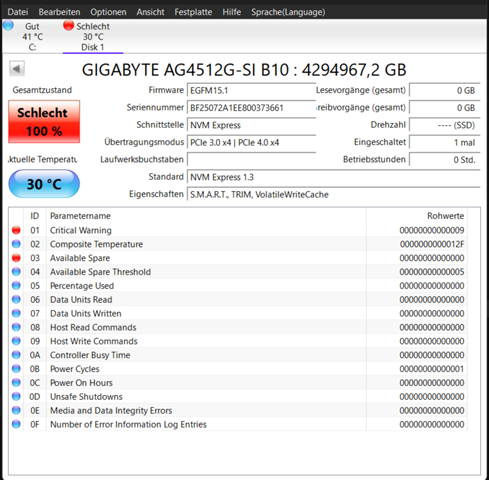
Task: Click status dot for Media and Data Integrity Errors
Action: coord(16,410)
